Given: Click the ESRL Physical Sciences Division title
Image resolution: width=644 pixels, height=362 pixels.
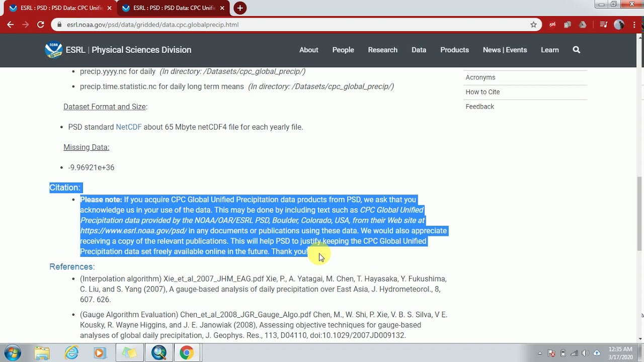Looking at the screenshot, I should (x=128, y=50).
